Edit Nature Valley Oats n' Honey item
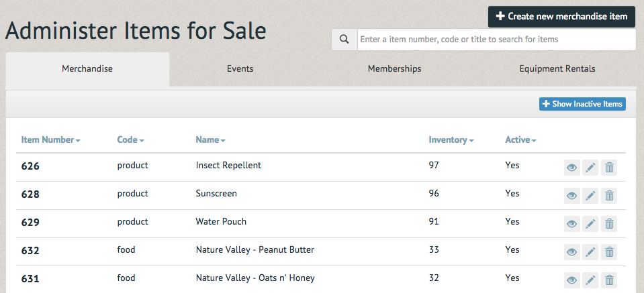Image resolution: width=644 pixels, height=293 pixels. pyautogui.click(x=590, y=280)
